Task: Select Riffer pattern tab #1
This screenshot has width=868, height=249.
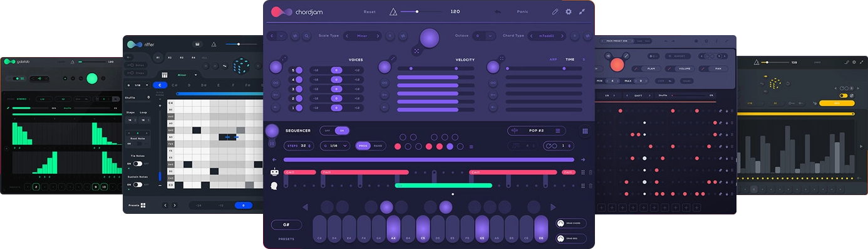Action: tap(158, 57)
